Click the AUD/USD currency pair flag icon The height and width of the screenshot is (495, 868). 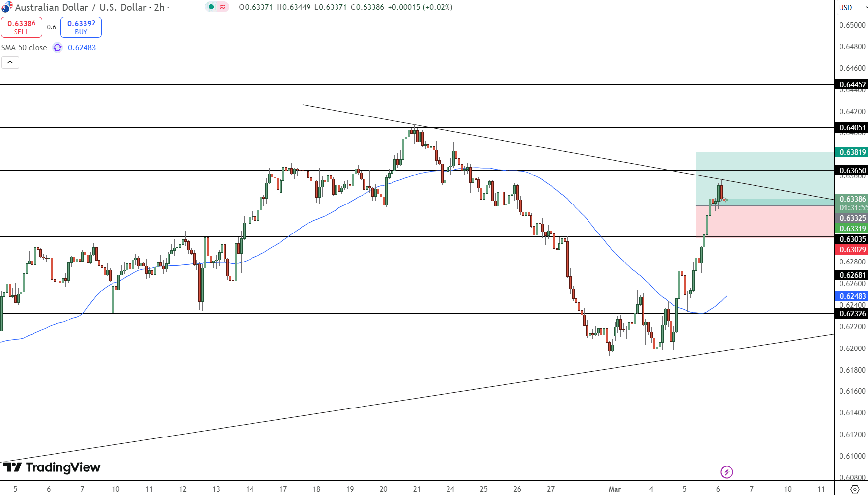[x=7, y=7]
